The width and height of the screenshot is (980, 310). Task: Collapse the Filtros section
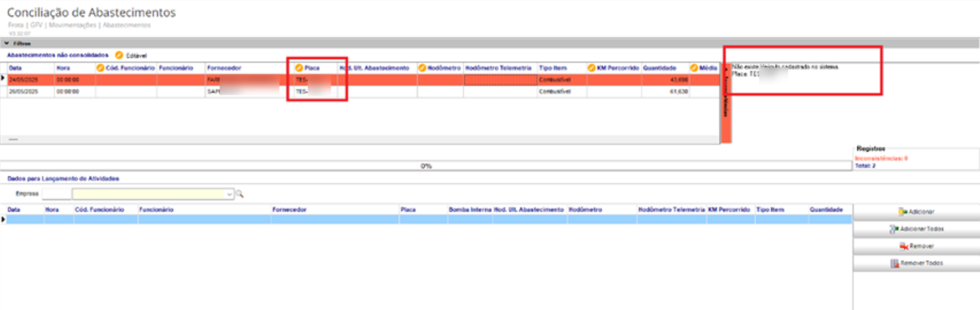pos(7,44)
